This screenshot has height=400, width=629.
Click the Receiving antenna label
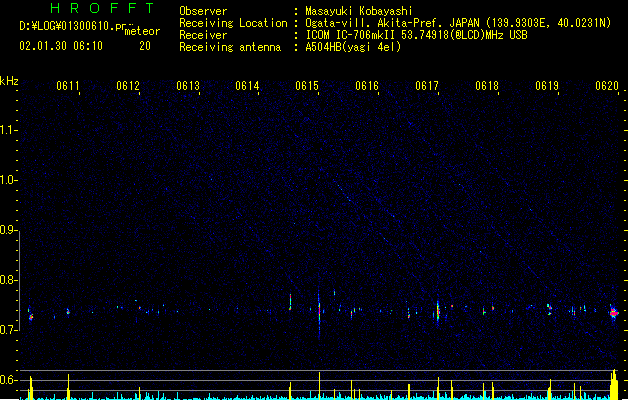(230, 47)
